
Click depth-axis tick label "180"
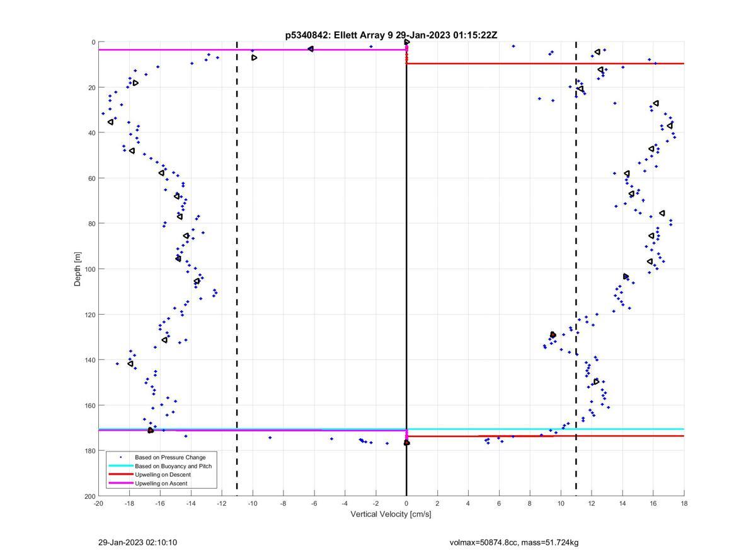point(90,451)
